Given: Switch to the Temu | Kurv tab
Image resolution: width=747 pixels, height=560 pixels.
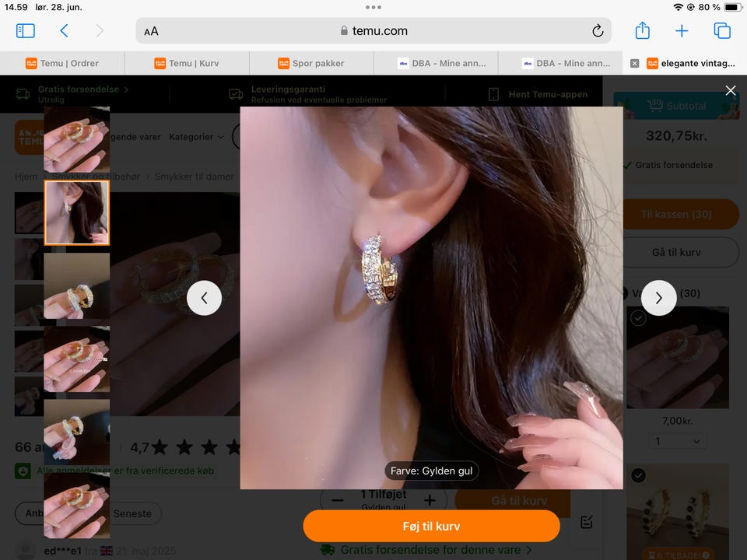Looking at the screenshot, I should [187, 63].
